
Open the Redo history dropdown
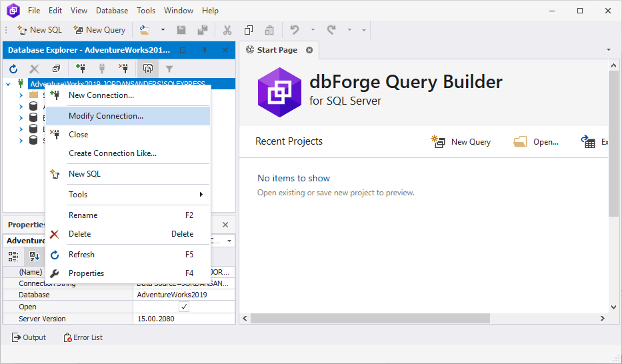349,30
